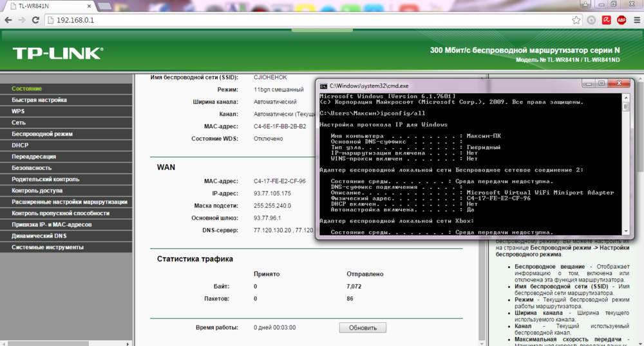Click the sidebar horizontal scrollbar
644x346 pixels.
click(x=66, y=343)
